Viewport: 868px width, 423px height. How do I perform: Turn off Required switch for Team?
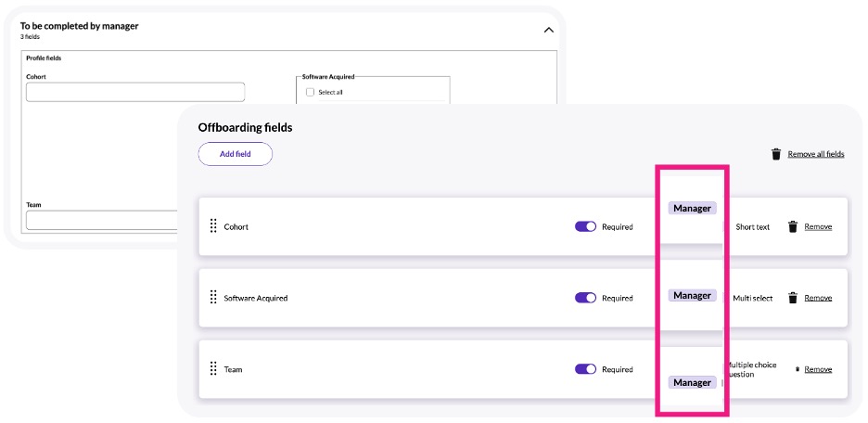coord(585,369)
